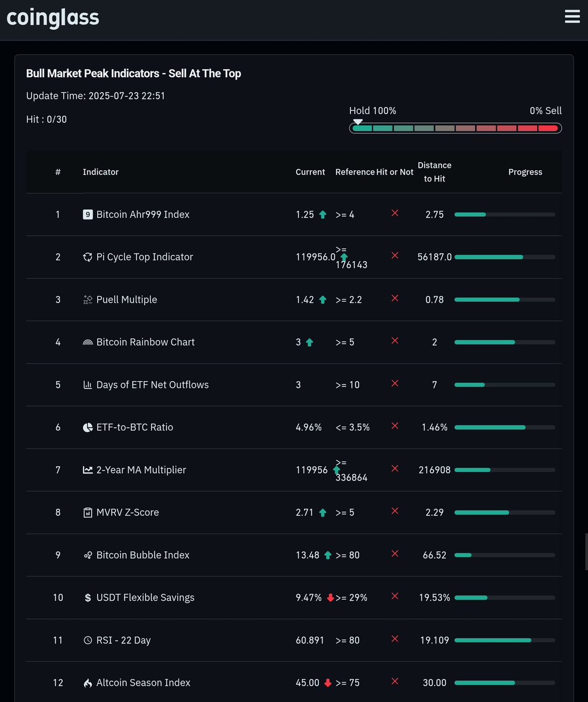This screenshot has height=702, width=588.
Task: Click the Bitcoin Ahr999 Index icon
Action: tap(88, 214)
